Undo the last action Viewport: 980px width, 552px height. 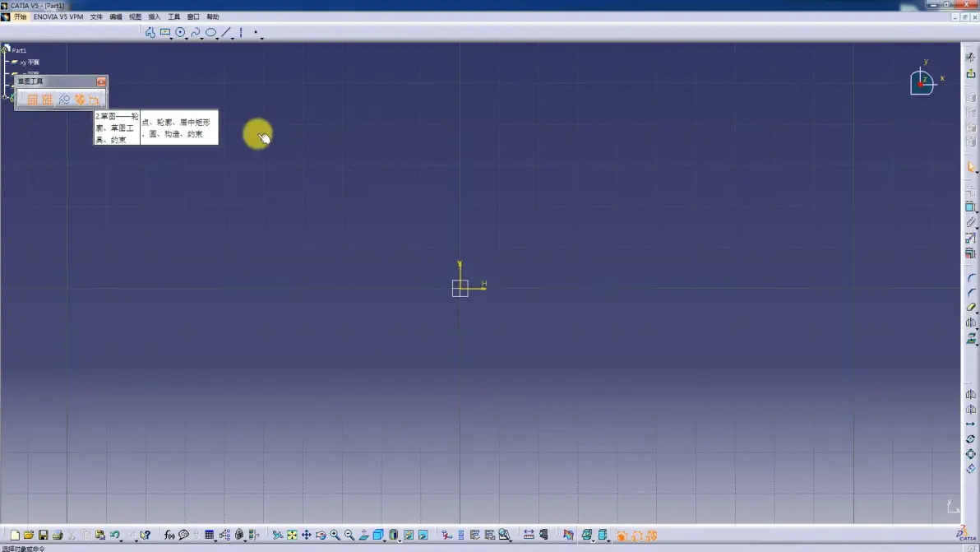(114, 535)
